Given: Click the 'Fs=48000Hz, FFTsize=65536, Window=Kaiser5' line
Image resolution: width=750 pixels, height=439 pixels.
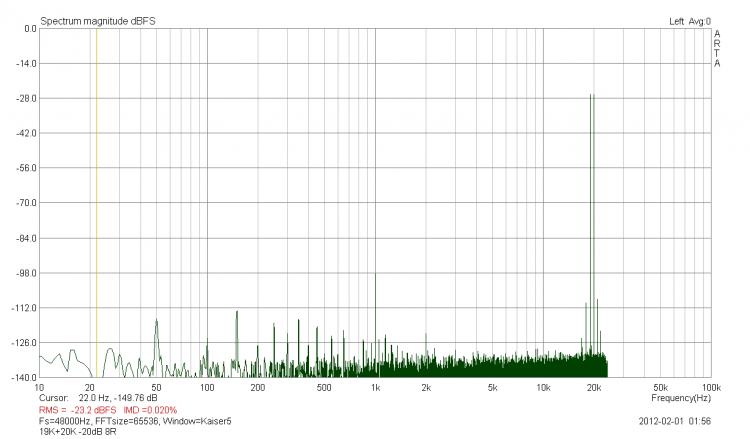Looking at the screenshot, I should coord(135,421).
